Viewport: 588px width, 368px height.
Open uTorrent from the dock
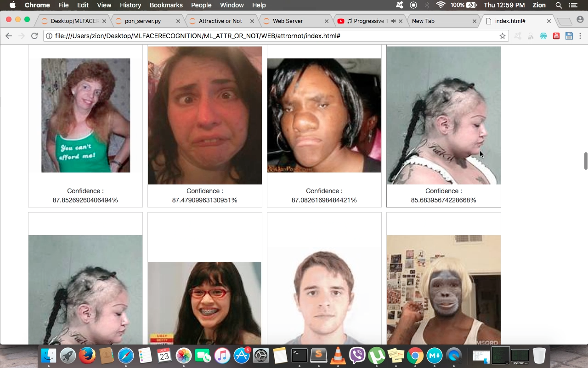point(377,356)
